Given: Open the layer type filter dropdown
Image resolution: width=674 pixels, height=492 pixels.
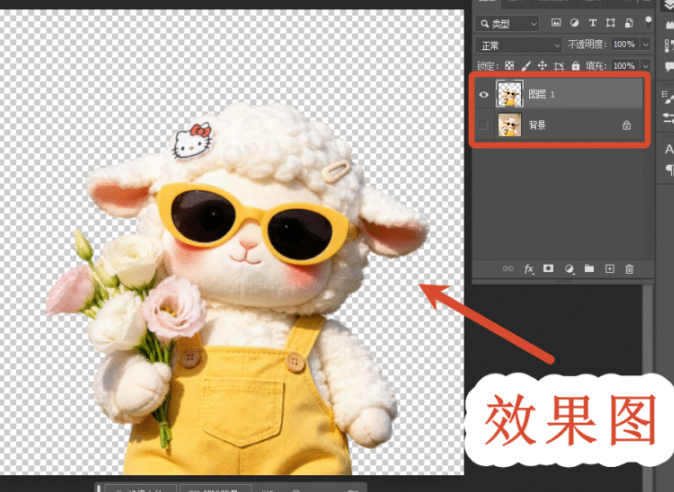Looking at the screenshot, I should point(507,24).
